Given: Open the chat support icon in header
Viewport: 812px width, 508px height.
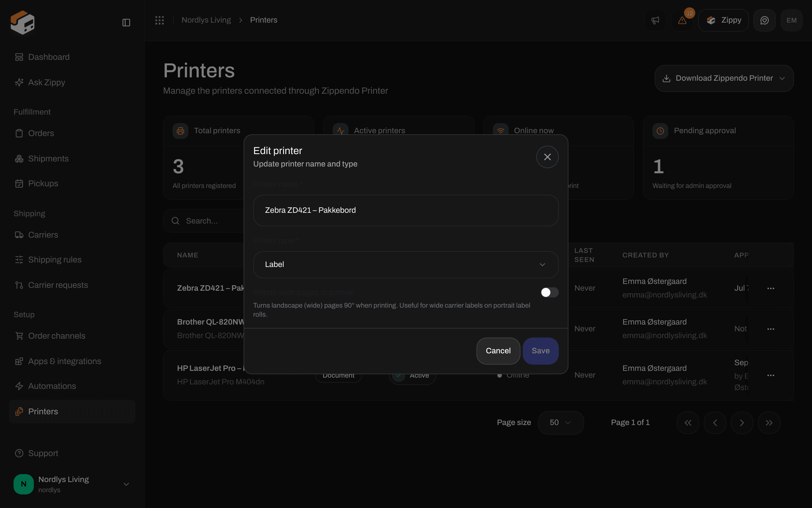Looking at the screenshot, I should pyautogui.click(x=764, y=20).
